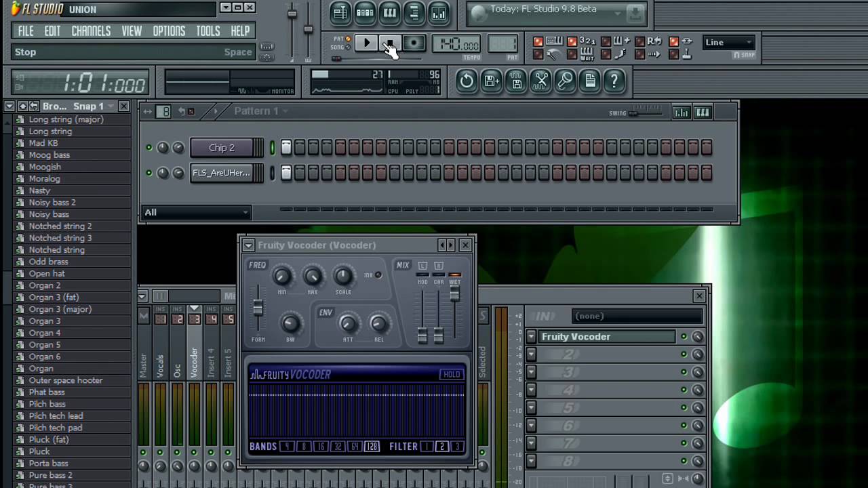Viewport: 868px width, 488px height.
Task: Click the step sequencer keyboard editor icon
Action: (x=703, y=113)
